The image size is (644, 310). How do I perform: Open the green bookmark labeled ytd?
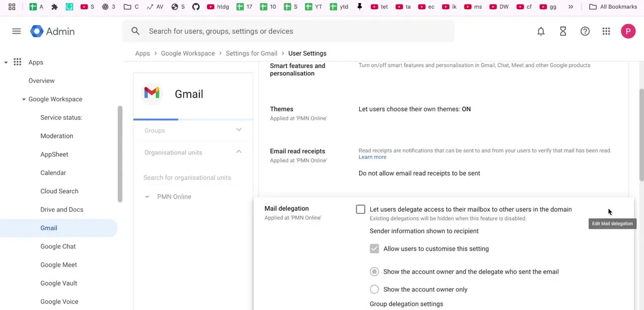[x=339, y=7]
